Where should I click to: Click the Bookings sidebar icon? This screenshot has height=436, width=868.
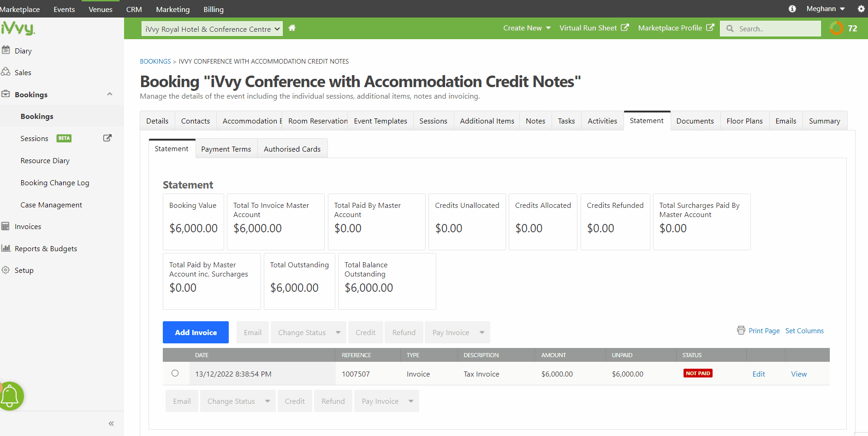click(x=6, y=94)
